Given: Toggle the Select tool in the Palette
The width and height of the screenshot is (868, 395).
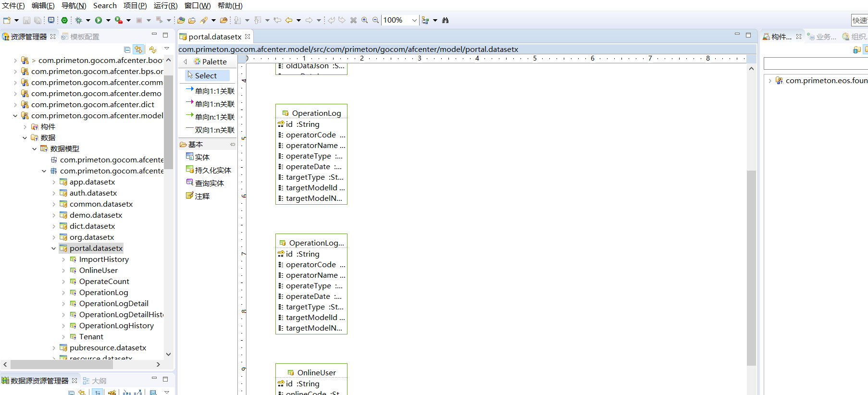Looking at the screenshot, I should click(206, 75).
